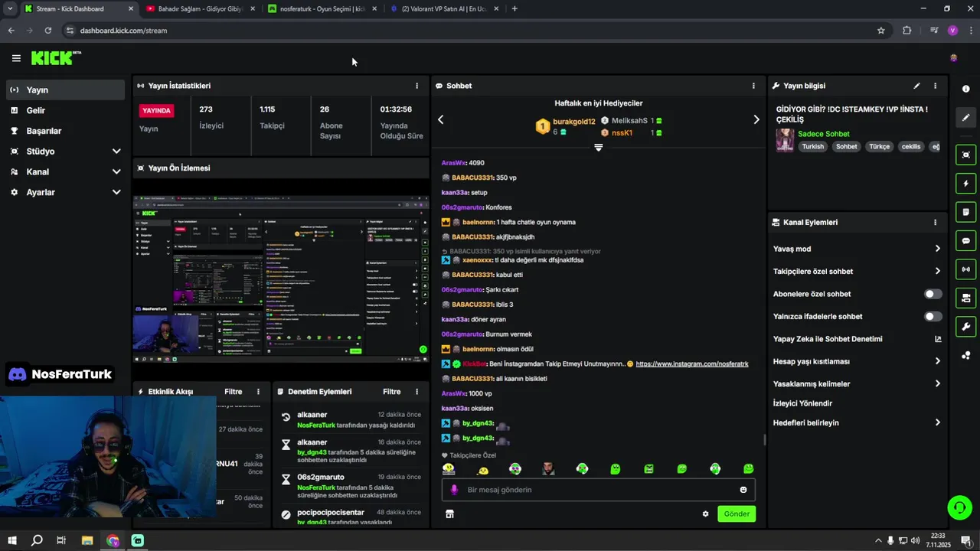Open Etkinlik Akışı three-dot options
980x551 pixels.
click(x=258, y=392)
